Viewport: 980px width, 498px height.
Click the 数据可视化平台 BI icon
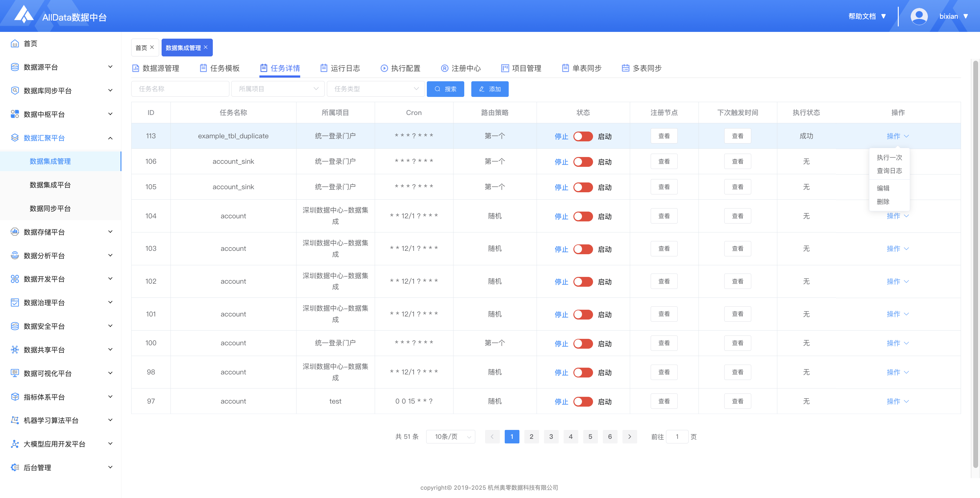click(x=15, y=373)
